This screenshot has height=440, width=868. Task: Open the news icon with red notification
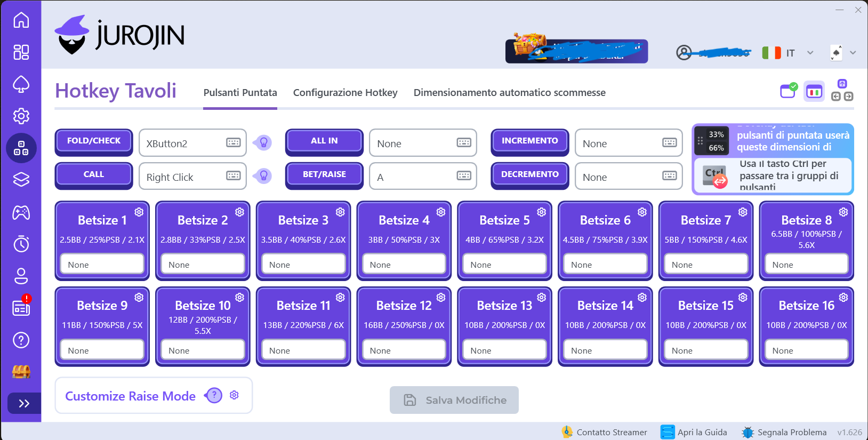pos(21,308)
